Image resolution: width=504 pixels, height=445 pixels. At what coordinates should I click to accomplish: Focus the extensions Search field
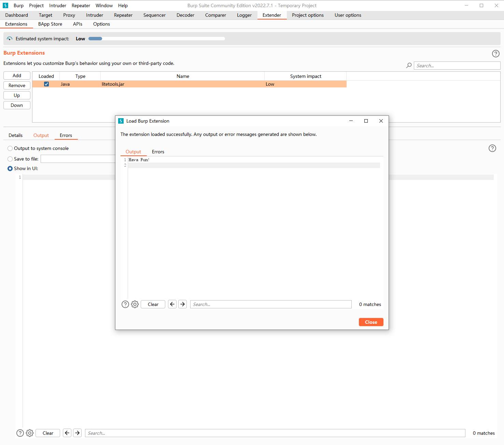tap(457, 66)
